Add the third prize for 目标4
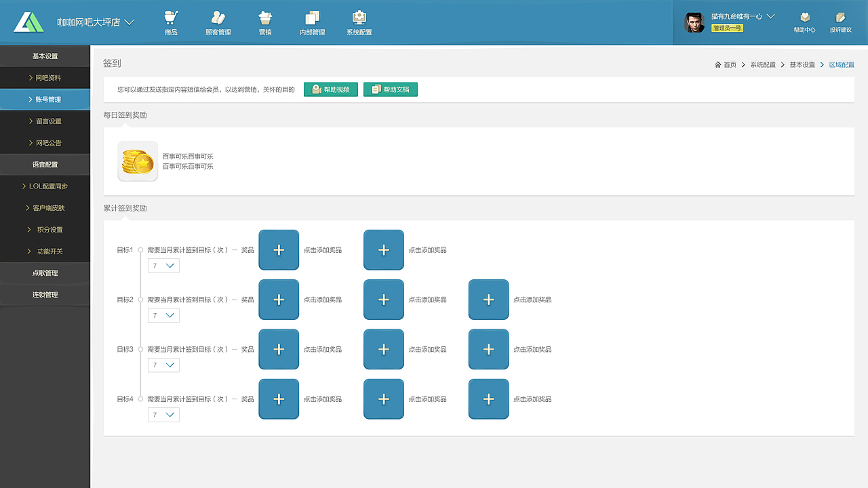The height and width of the screenshot is (488, 868). coord(489,399)
